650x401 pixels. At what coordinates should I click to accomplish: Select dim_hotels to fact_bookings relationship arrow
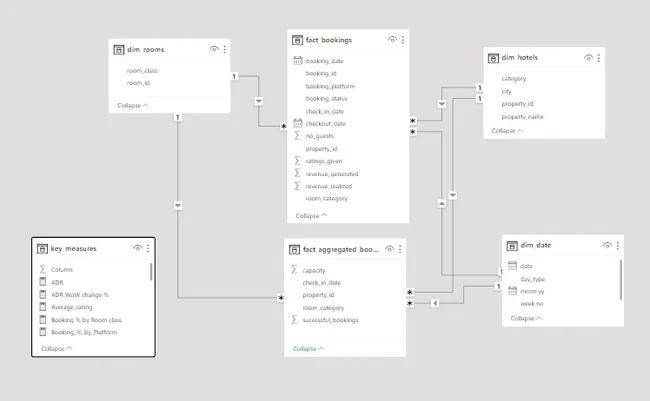pyautogui.click(x=442, y=104)
